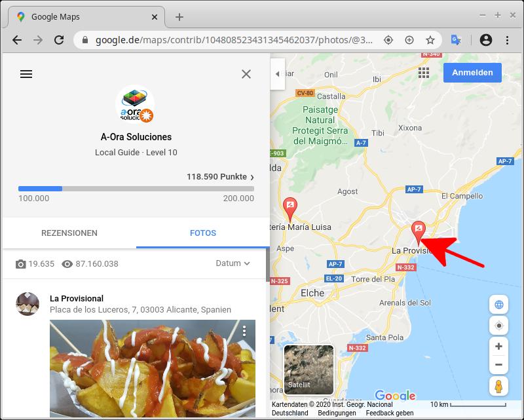This screenshot has width=524, height=420.
Task: Collapse the side panel with arrow
Action: pyautogui.click(x=277, y=74)
